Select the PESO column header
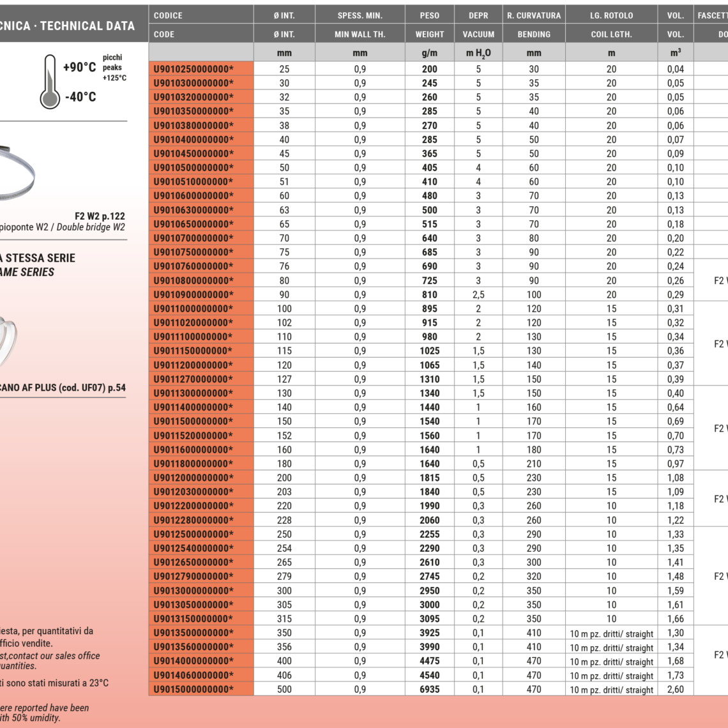The image size is (728, 728). tap(429, 15)
